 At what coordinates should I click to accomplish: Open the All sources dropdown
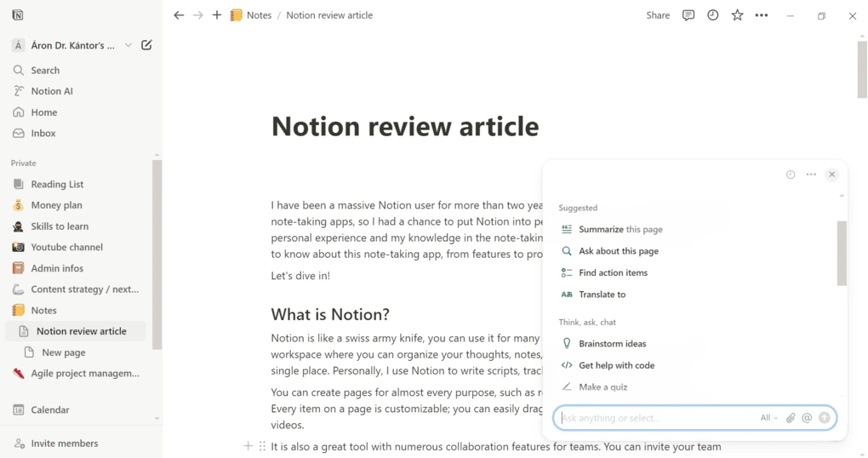(x=769, y=418)
